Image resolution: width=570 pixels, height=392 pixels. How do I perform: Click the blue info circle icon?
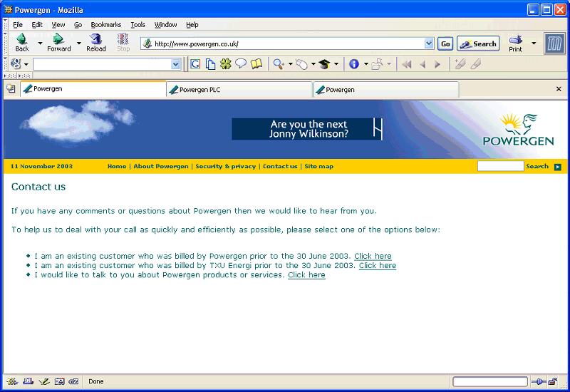[x=354, y=64]
